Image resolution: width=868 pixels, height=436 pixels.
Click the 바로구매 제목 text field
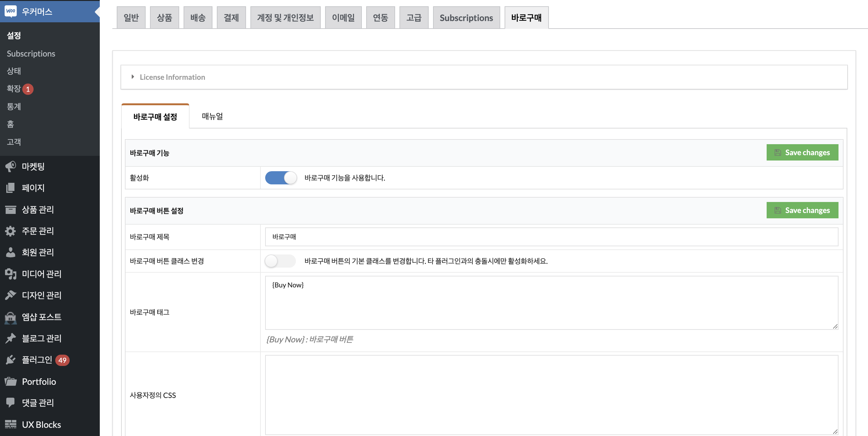click(x=551, y=237)
